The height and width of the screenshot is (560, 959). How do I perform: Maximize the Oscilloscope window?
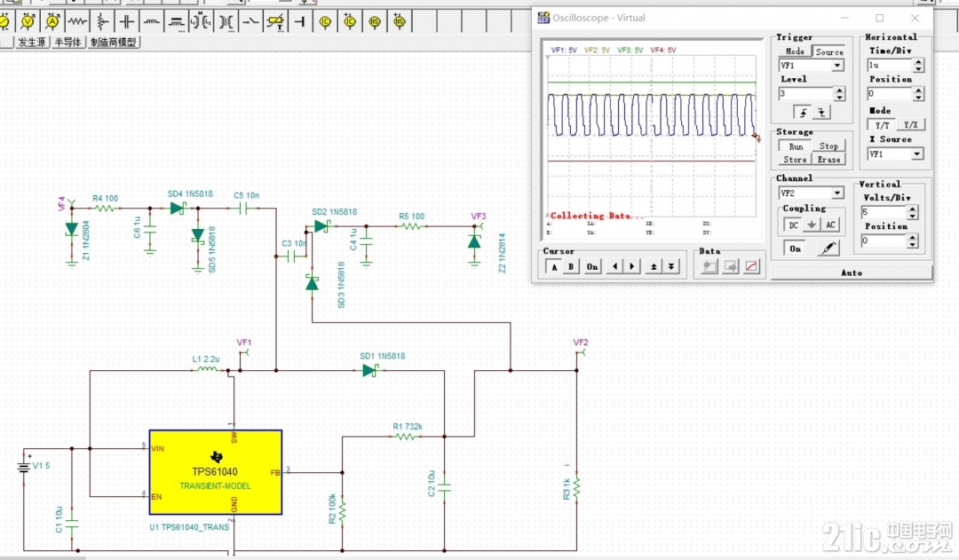pyautogui.click(x=879, y=18)
